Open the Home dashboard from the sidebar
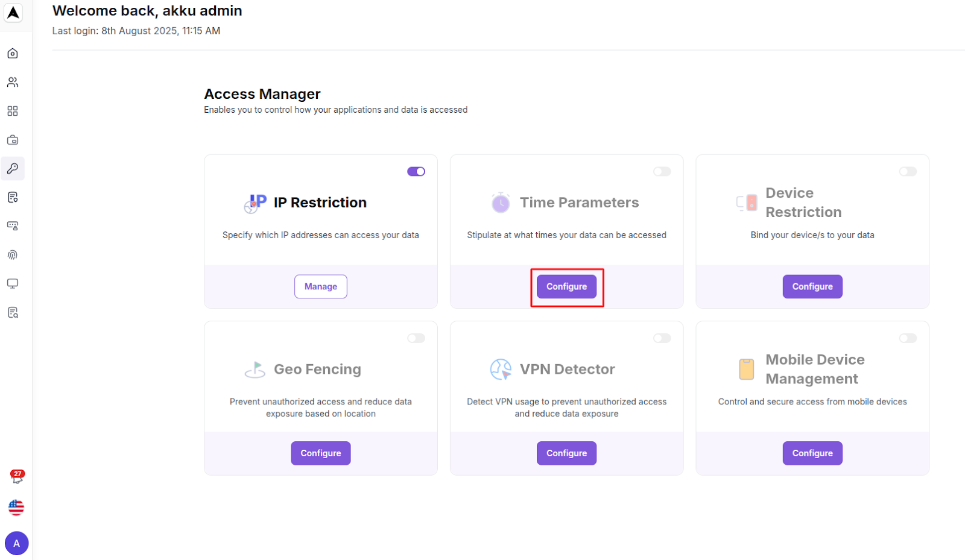 click(x=12, y=53)
